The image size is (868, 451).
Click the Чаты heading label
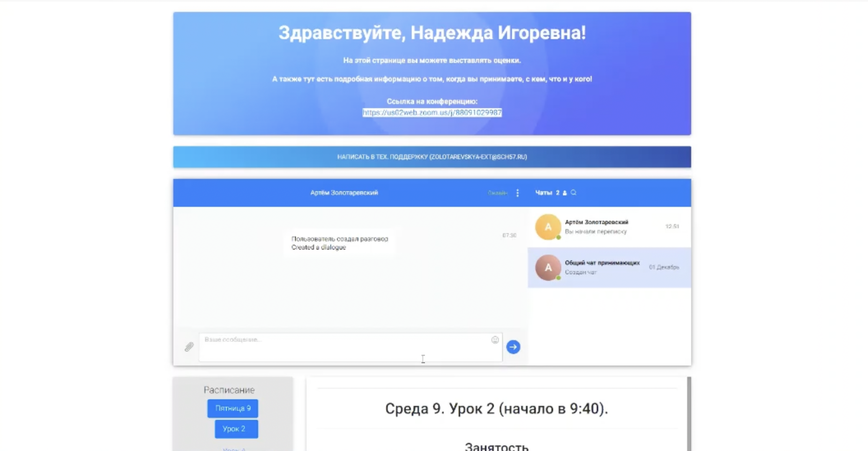[x=544, y=193]
